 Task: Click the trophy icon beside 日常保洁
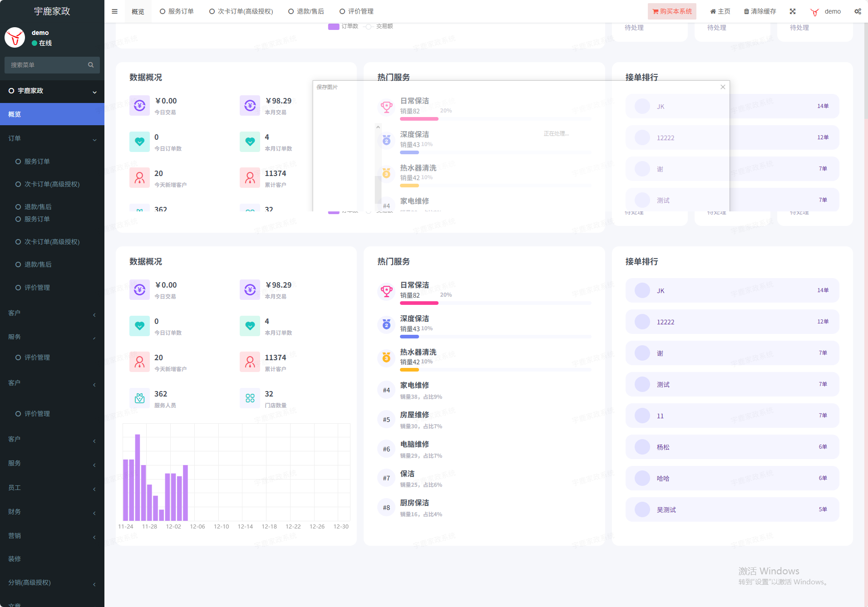pos(386,291)
